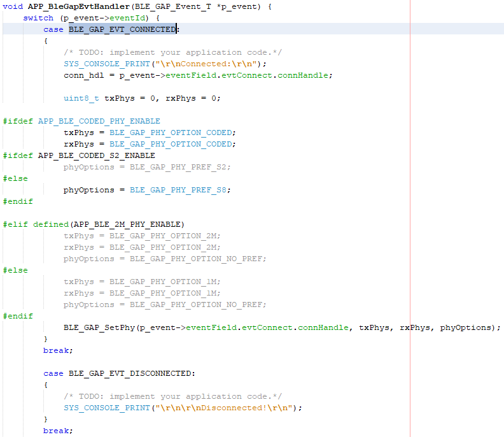Screen dimensions: 504x437
Task: Click the rxPhys BLE_GAP_PHY_OPTION_2M assignment
Action: click(141, 247)
